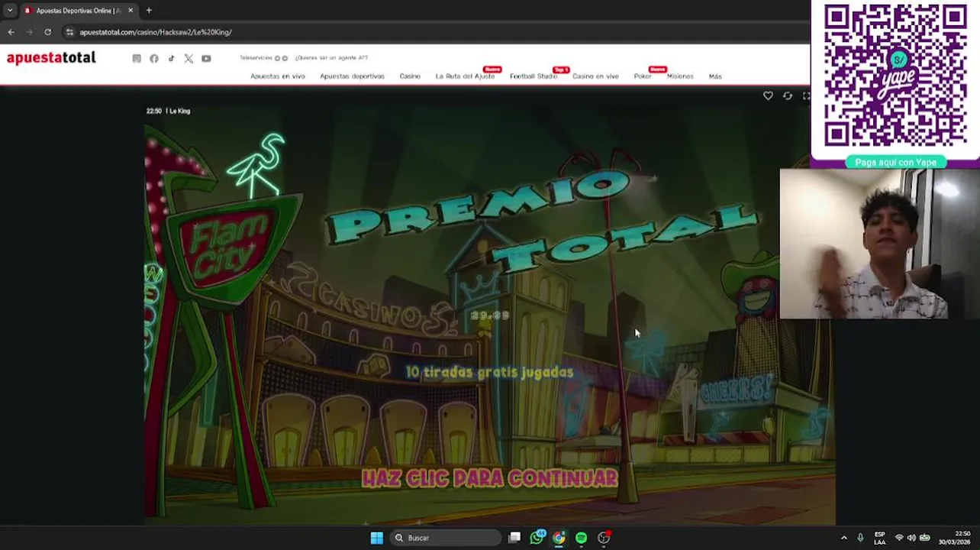
Task: Click the apuestatotal logo
Action: [x=51, y=58]
